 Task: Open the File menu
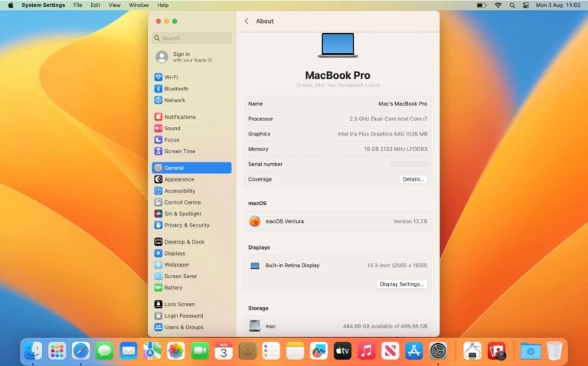(77, 5)
